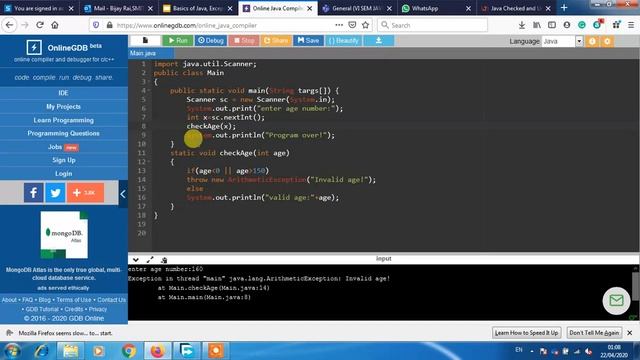Open Programming Questions in the sidebar

64,133
